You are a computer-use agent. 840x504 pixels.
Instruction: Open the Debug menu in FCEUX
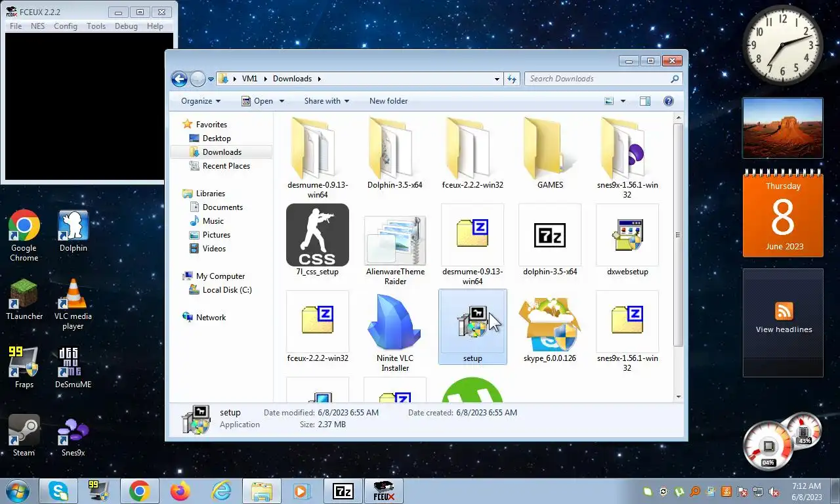(126, 26)
